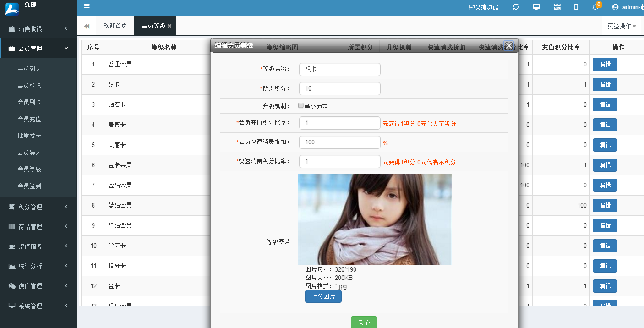Open the 页签操作 dropdown
The image size is (644, 328).
tap(622, 26)
